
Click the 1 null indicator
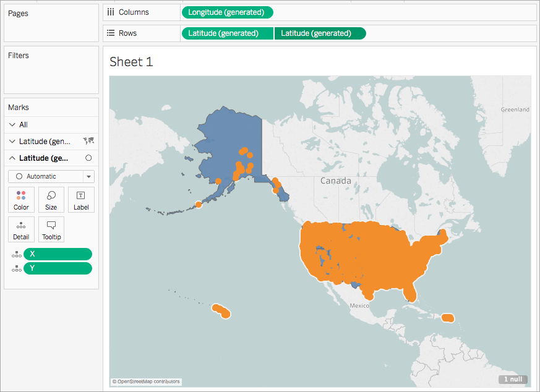pos(513,379)
